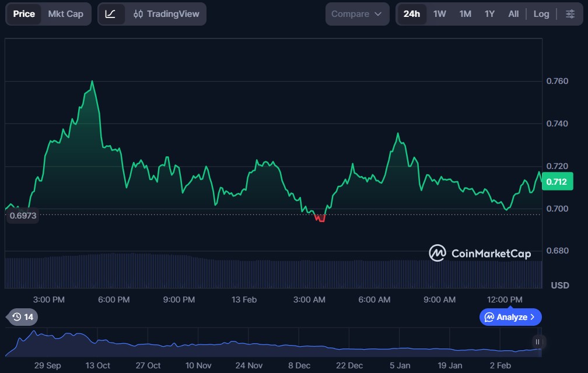Screen dimensions: 588x373
Task: Click the CoinMarketCap logo watermark
Action: click(x=480, y=253)
